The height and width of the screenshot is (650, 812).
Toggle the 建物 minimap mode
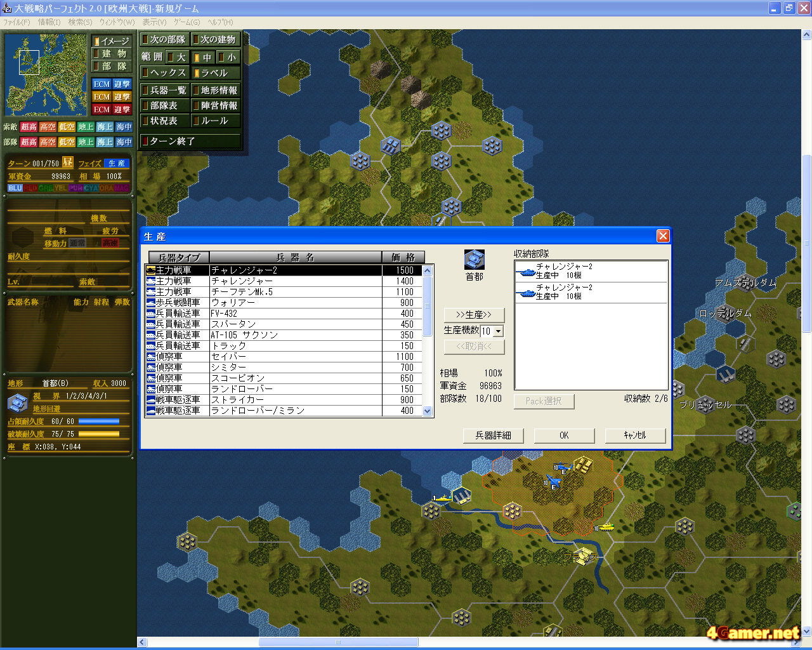[111, 54]
